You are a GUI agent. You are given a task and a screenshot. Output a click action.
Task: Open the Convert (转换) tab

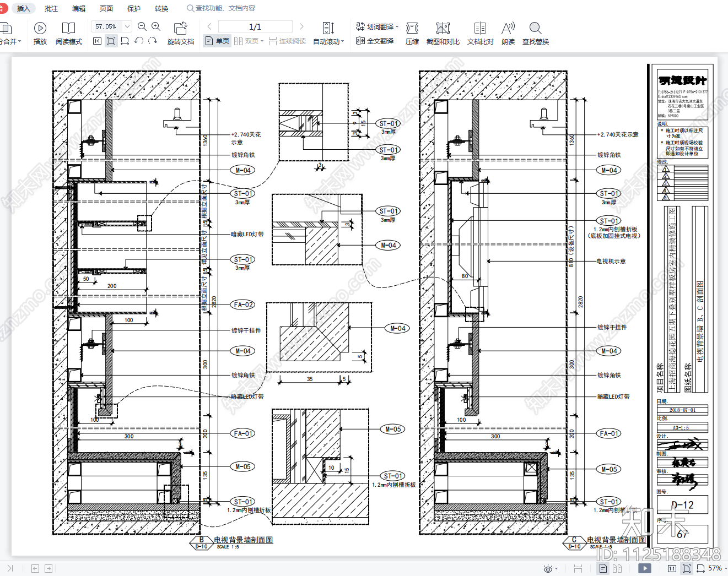pos(161,8)
